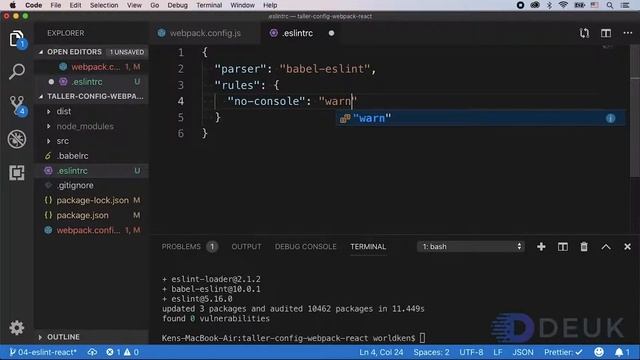
Task: Select the Terminal panel tab
Action: tap(368, 247)
